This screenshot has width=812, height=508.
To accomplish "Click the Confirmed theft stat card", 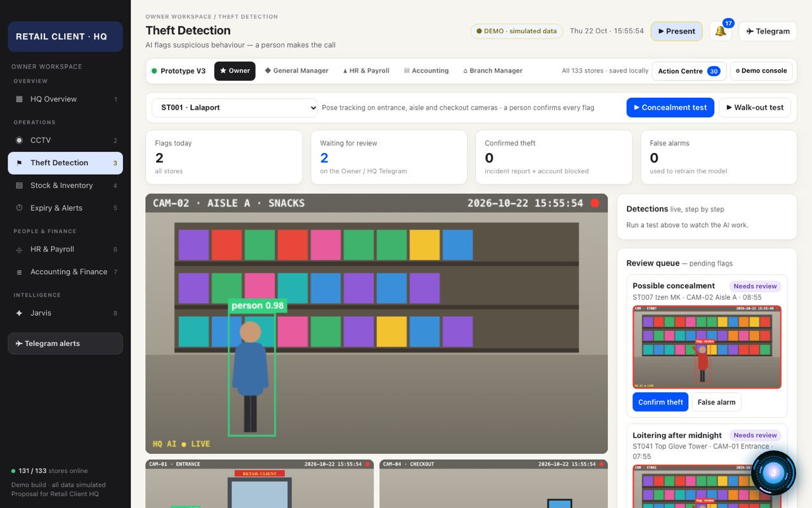I will pyautogui.click(x=554, y=157).
